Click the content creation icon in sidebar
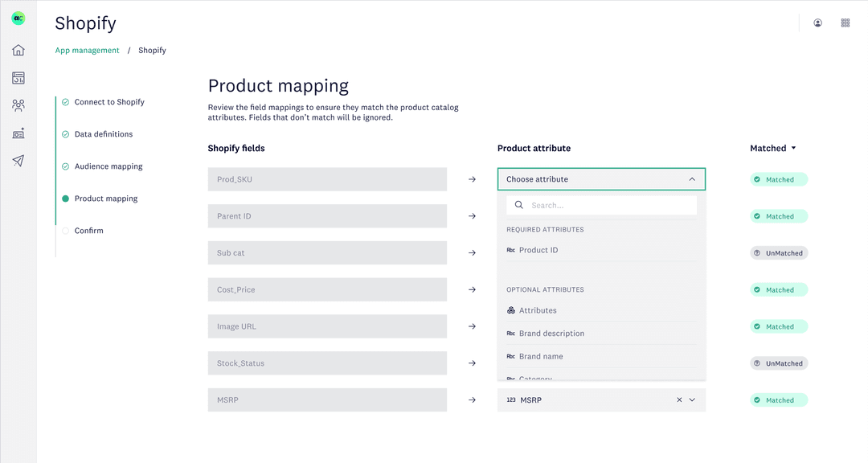 (x=18, y=133)
